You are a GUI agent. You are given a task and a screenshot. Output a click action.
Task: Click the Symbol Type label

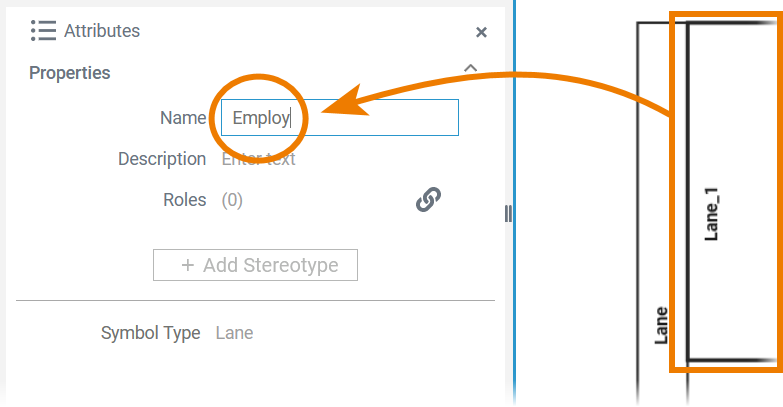(x=151, y=333)
